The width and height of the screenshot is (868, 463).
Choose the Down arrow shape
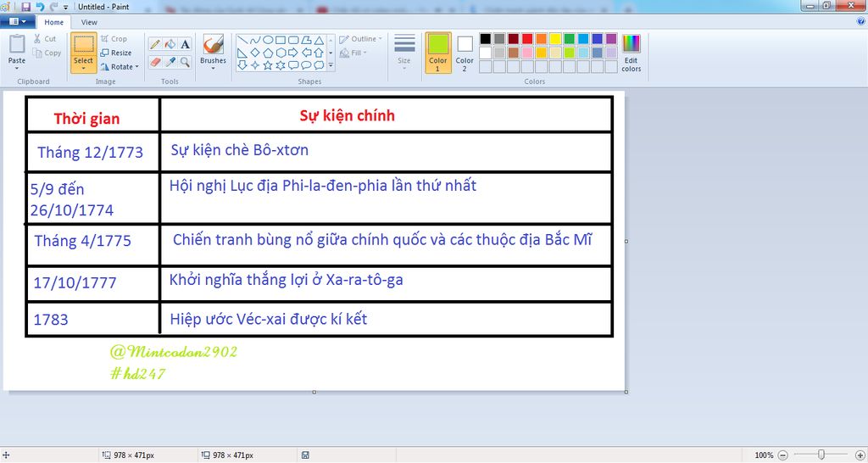(242, 65)
